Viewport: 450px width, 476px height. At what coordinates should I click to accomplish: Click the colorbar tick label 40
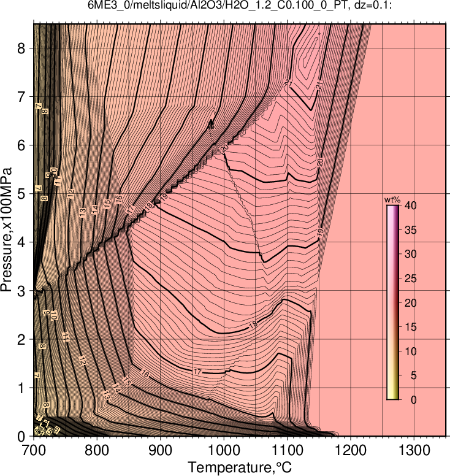[x=411, y=205]
